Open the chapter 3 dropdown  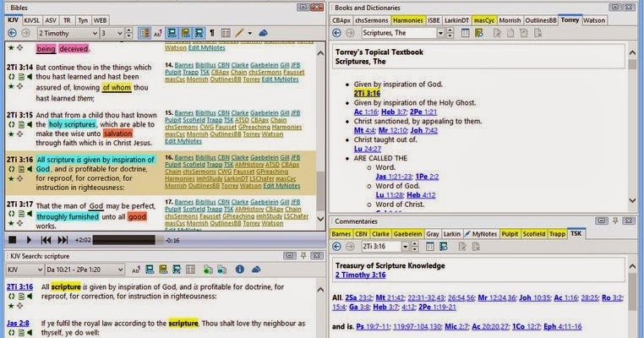[112, 33]
